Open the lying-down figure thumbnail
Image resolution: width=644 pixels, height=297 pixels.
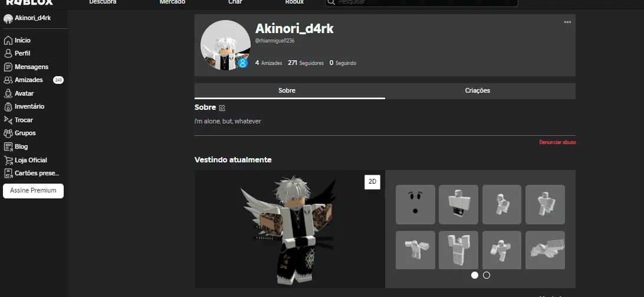[545, 250]
